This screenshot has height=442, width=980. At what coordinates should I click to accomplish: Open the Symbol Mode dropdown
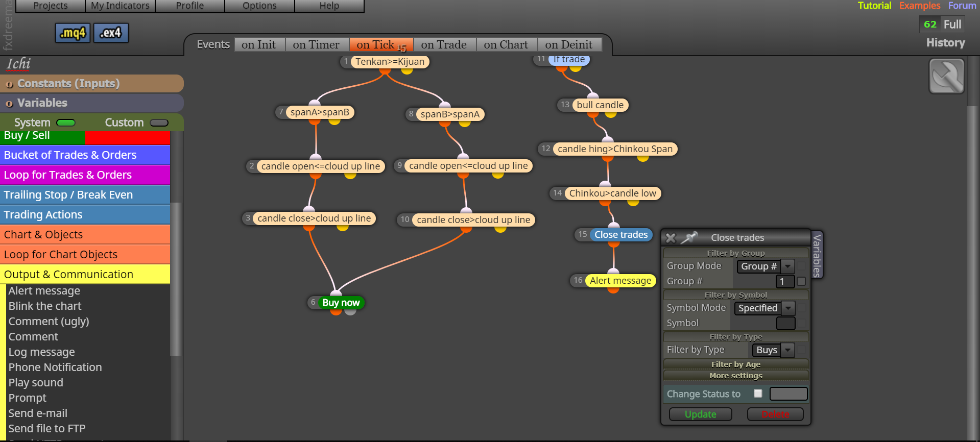(764, 308)
